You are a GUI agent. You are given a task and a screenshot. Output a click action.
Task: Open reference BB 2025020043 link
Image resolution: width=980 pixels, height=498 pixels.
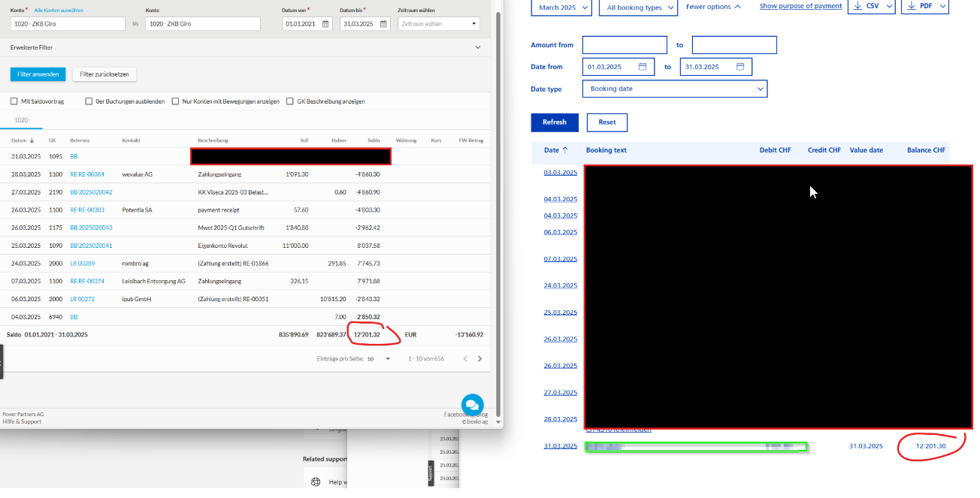click(91, 228)
